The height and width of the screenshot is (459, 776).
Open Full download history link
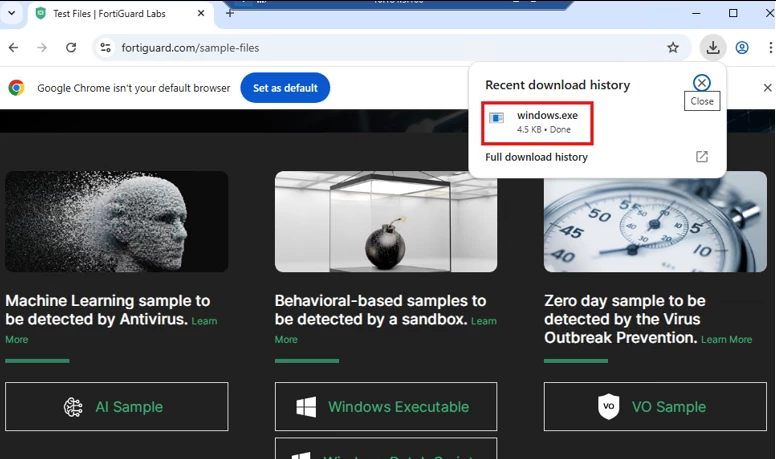point(536,157)
